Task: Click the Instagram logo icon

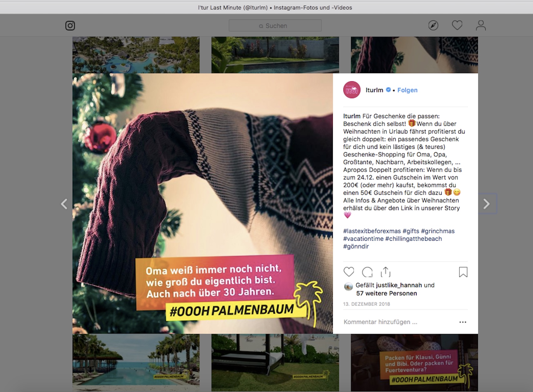Action: [x=70, y=26]
